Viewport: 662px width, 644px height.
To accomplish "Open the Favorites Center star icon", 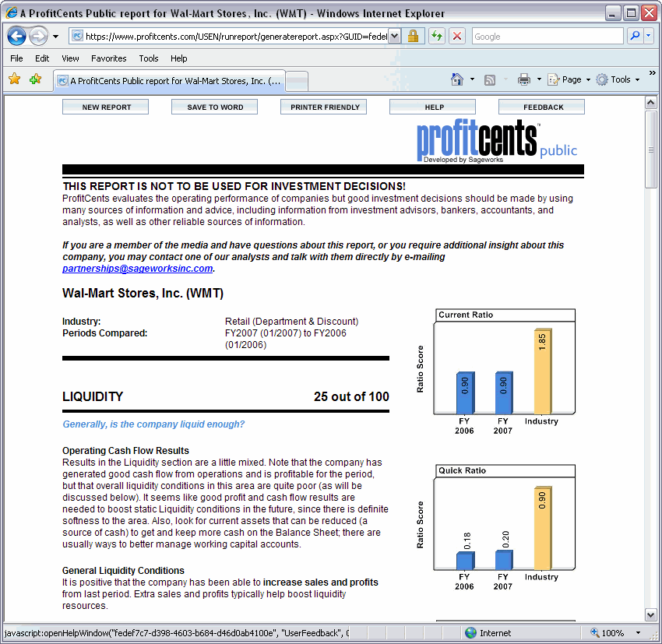I will tap(14, 79).
